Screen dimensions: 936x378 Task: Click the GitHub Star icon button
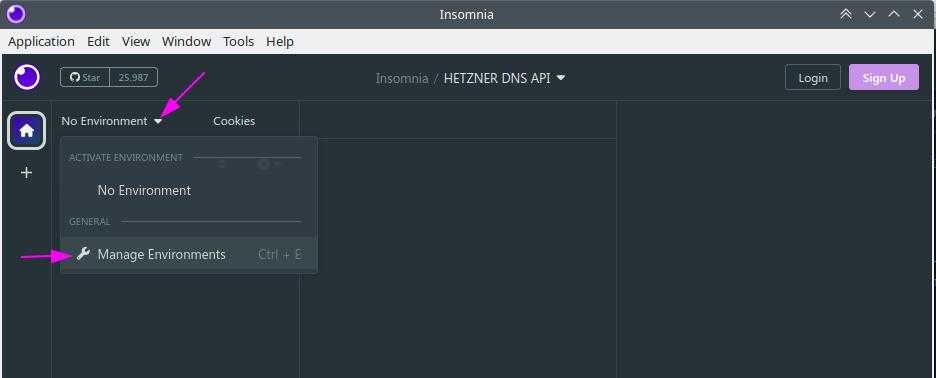click(85, 77)
